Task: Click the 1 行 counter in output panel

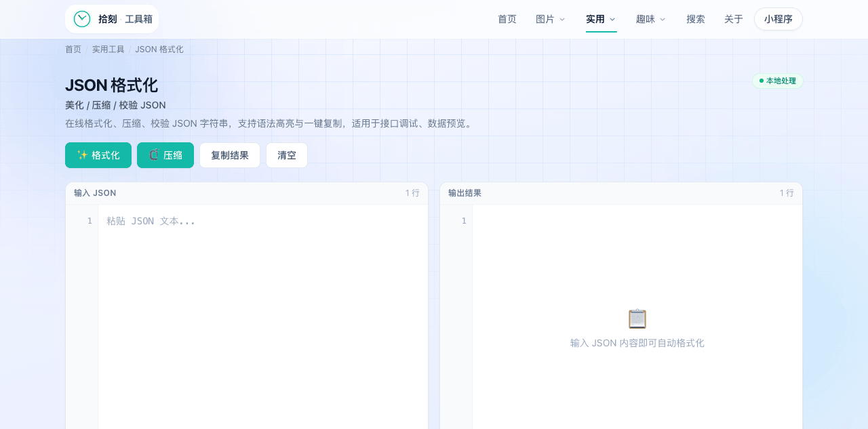Action: click(x=787, y=193)
